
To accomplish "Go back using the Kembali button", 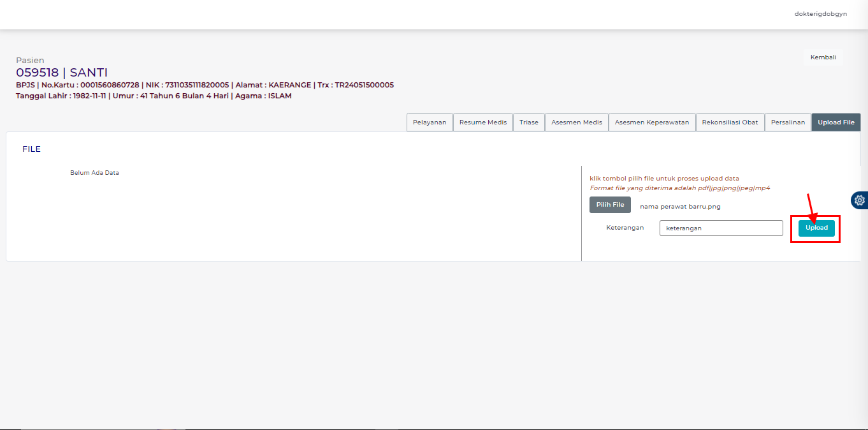I will 823,57.
